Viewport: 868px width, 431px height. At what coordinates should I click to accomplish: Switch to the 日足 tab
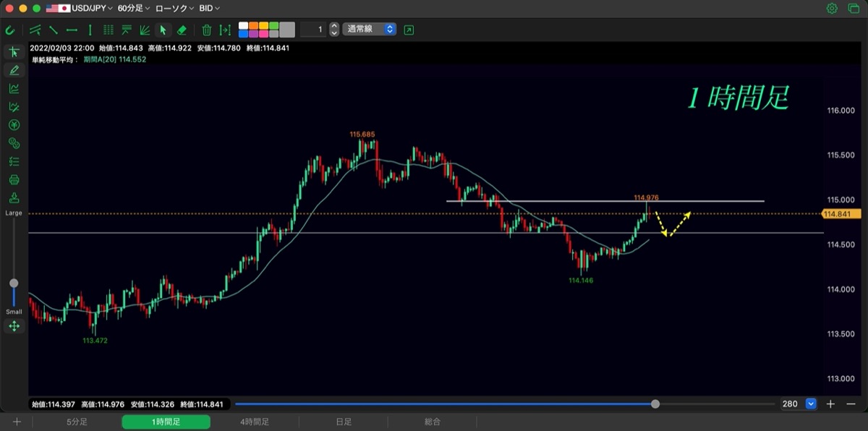point(344,422)
